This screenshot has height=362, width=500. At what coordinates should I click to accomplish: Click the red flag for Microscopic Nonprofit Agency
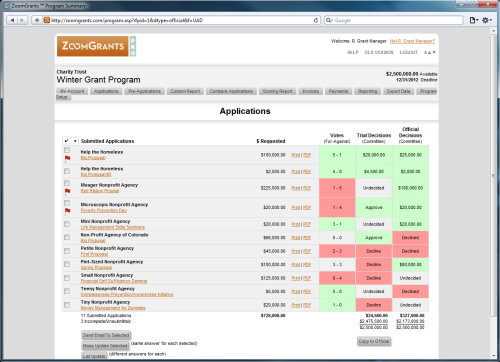click(x=67, y=211)
